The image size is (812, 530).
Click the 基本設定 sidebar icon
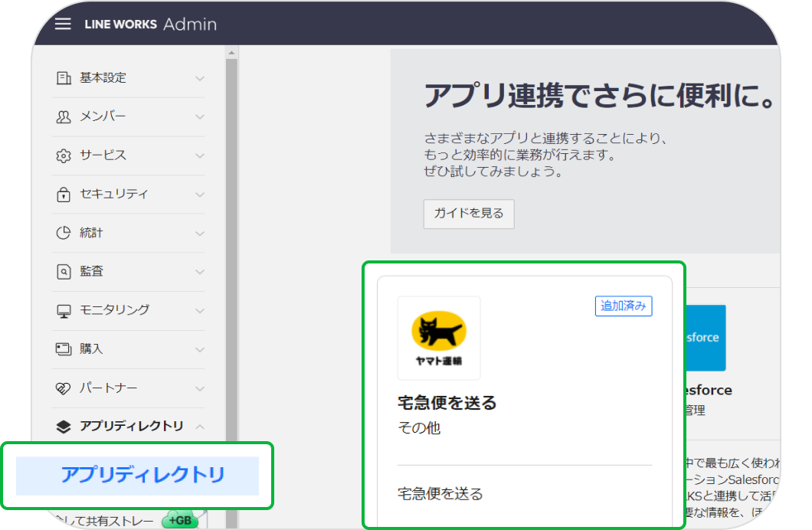64,78
